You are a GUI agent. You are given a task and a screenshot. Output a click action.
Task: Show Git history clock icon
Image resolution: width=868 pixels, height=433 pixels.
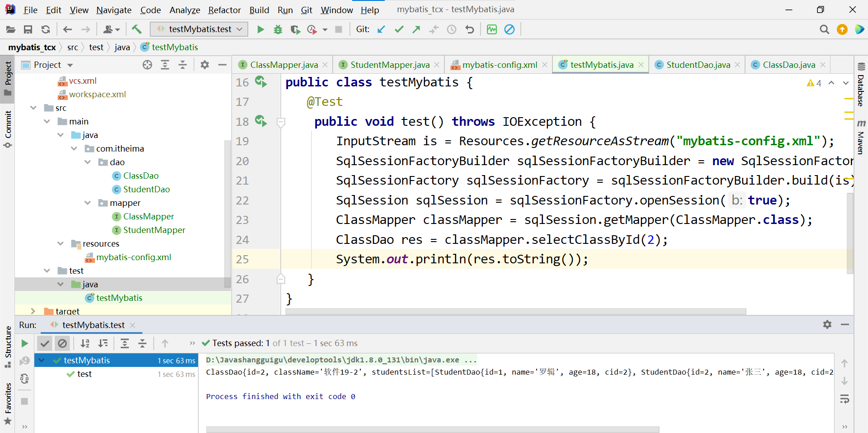coord(452,29)
